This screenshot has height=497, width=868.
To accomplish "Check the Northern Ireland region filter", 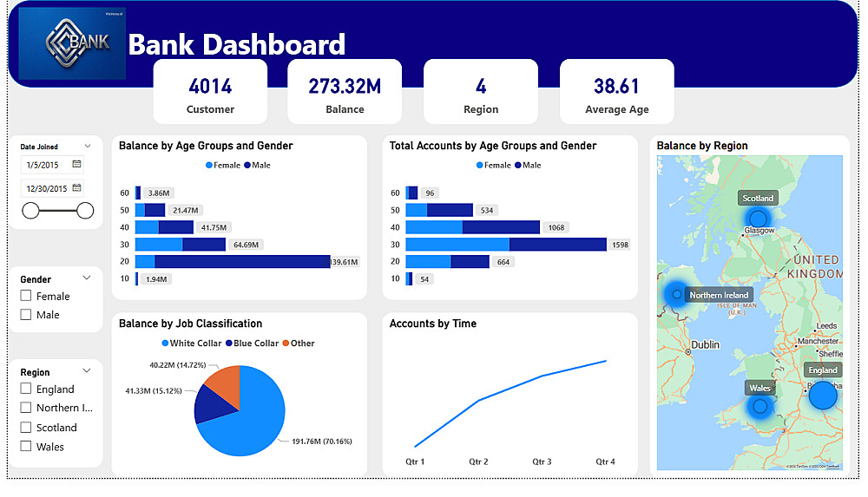I will [x=26, y=408].
